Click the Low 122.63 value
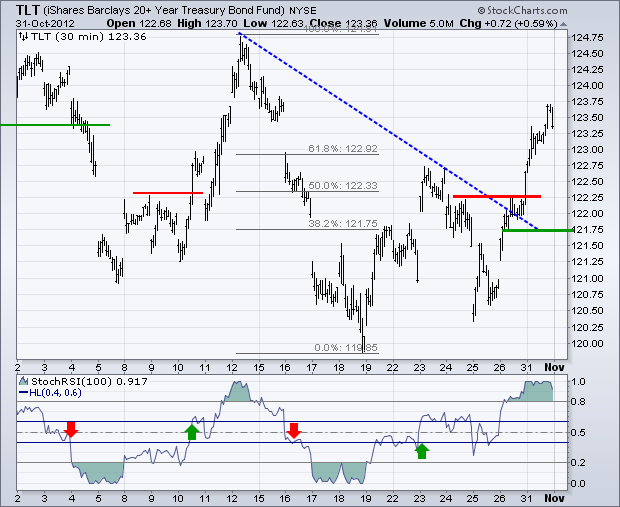 click(x=274, y=23)
